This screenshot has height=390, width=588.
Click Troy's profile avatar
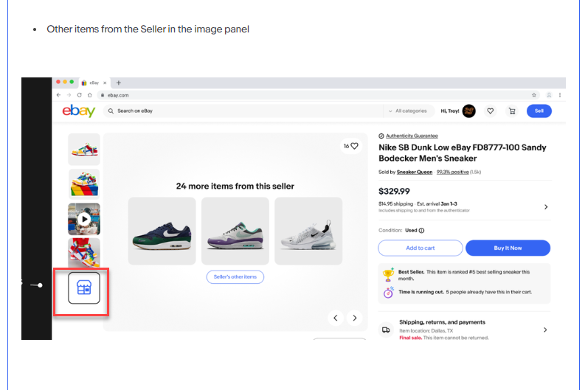pos(468,111)
